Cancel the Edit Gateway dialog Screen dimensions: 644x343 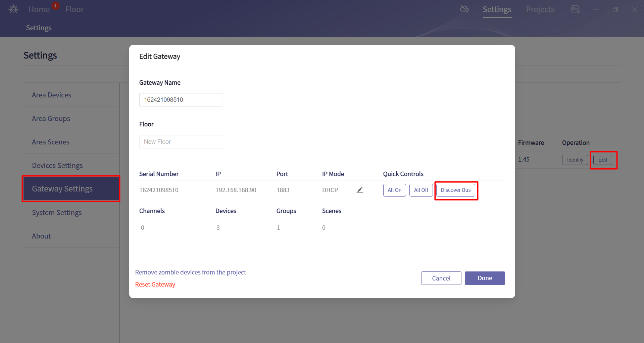(x=441, y=278)
